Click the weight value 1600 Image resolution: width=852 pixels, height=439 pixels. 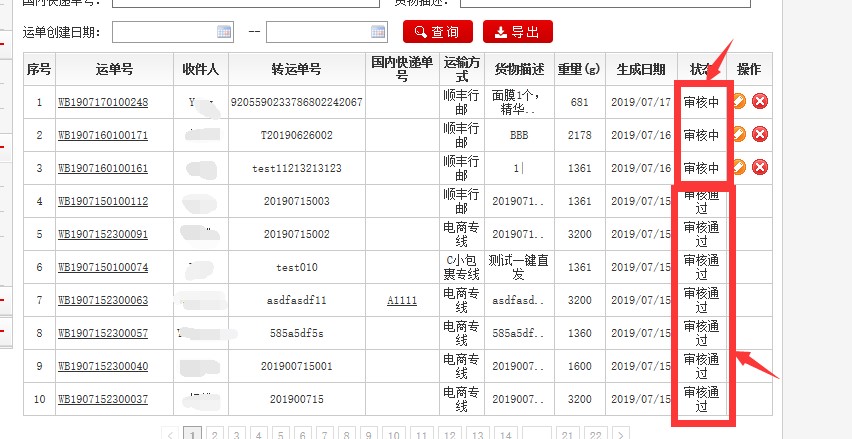tap(579, 366)
